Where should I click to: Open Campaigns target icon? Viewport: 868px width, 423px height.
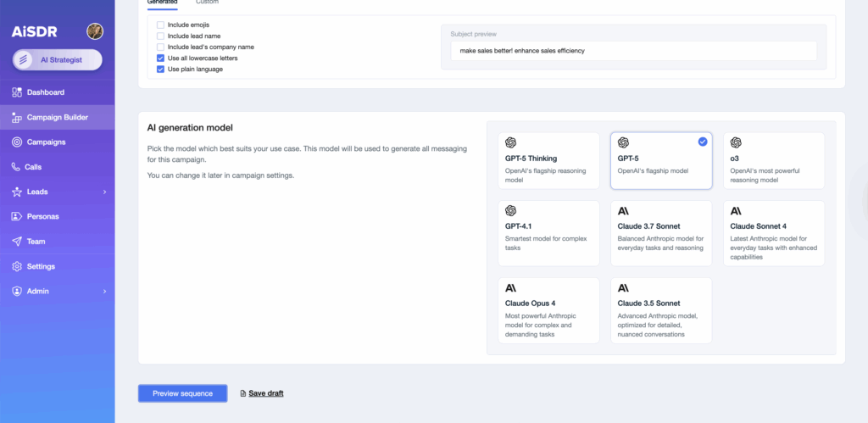(17, 142)
